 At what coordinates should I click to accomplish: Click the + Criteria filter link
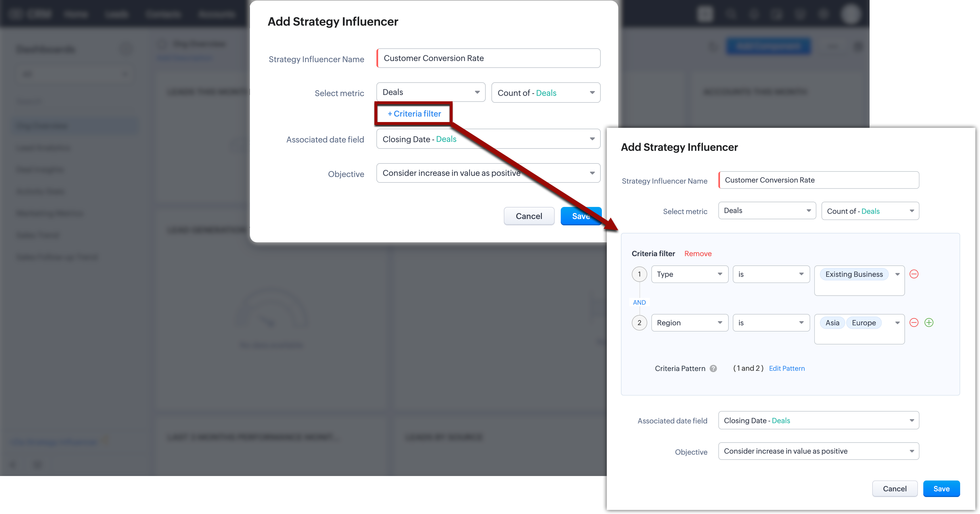pyautogui.click(x=414, y=113)
